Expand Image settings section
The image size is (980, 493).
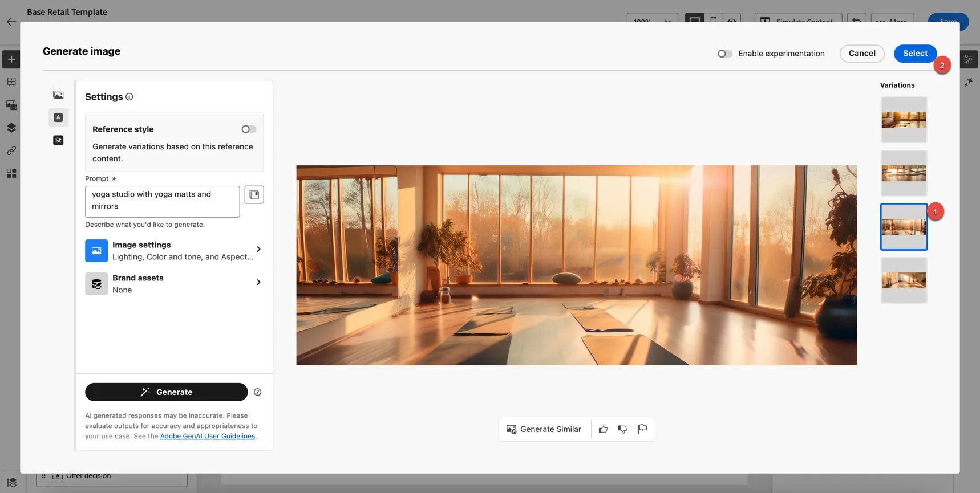(x=174, y=251)
